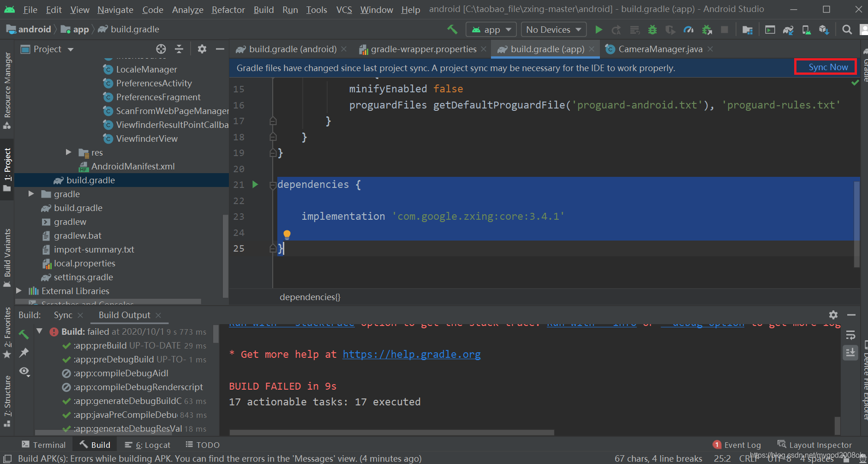Click the Sync Now button
Viewport: 868px width, 464px height.
pos(826,67)
